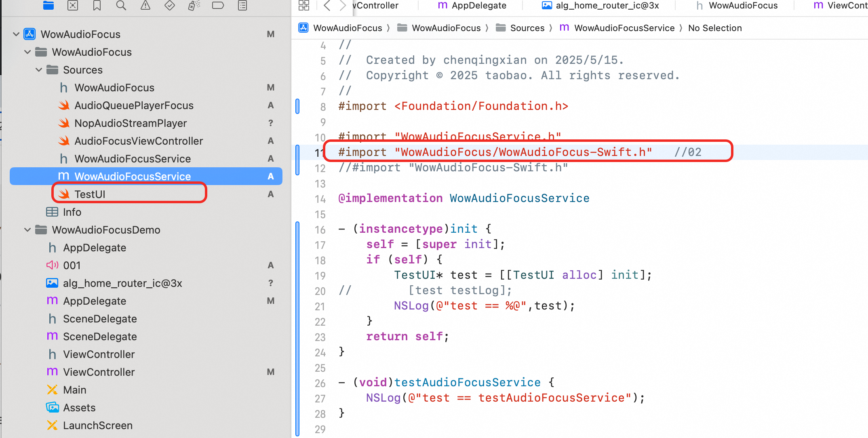Collapse the WowAudioFocusDemo folder
The image size is (868, 438).
pos(27,230)
